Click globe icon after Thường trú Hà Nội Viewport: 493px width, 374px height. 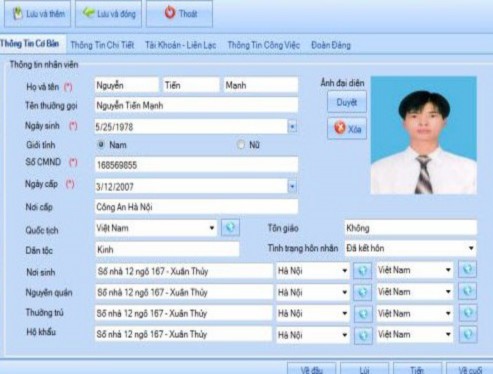tap(363, 314)
